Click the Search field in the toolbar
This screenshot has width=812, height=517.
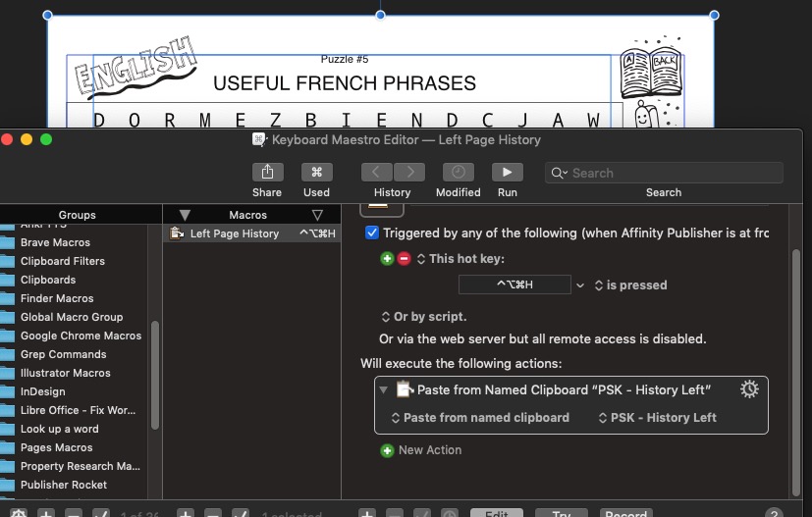pos(664,173)
